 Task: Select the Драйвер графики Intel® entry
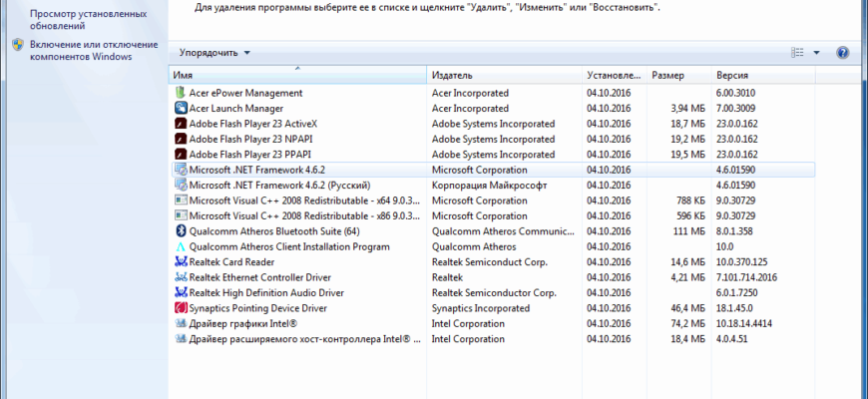(x=493, y=324)
